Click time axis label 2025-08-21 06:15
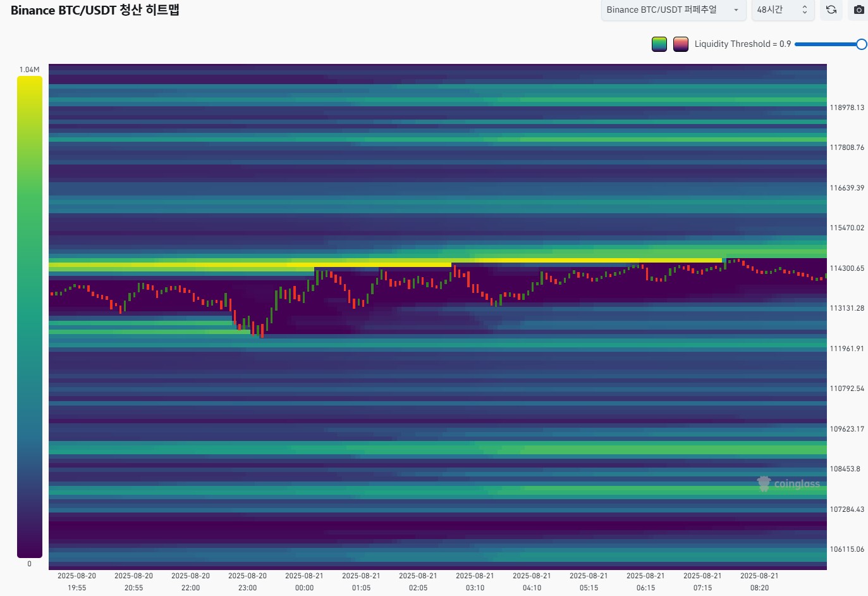Viewport: 868px width, 596px height. click(645, 581)
